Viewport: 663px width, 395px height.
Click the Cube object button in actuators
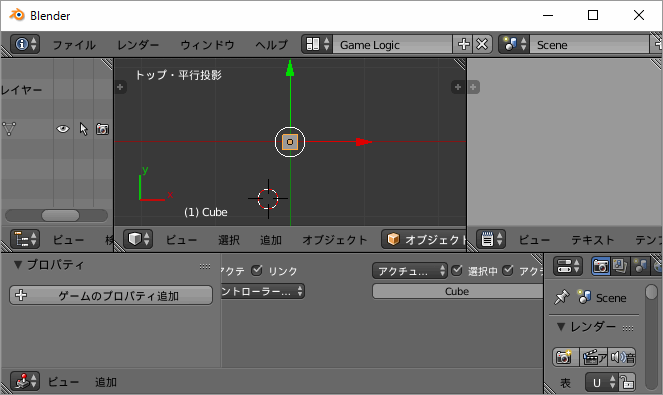[458, 291]
